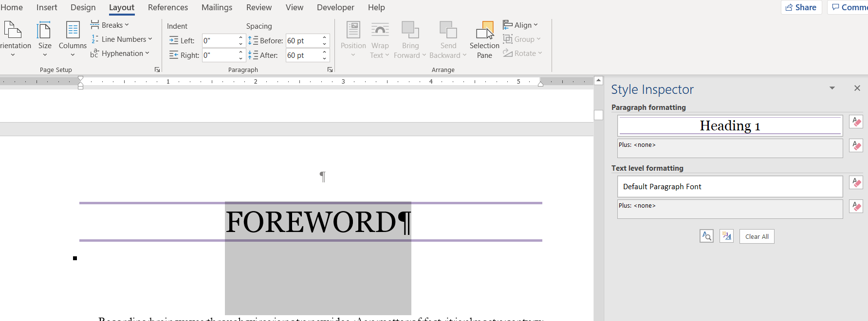Click the vertical scrollbar up arrow

click(x=599, y=80)
